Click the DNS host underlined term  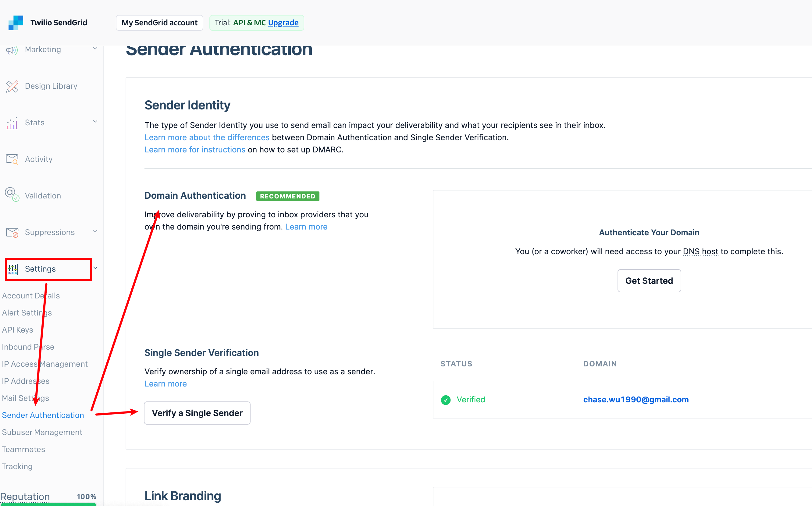pos(700,252)
